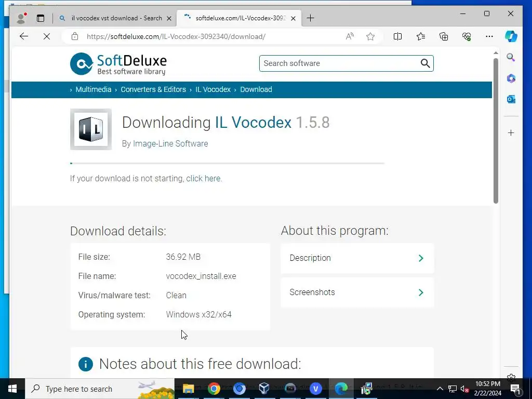Open a new browser tab
532x399 pixels.
[x=310, y=18]
